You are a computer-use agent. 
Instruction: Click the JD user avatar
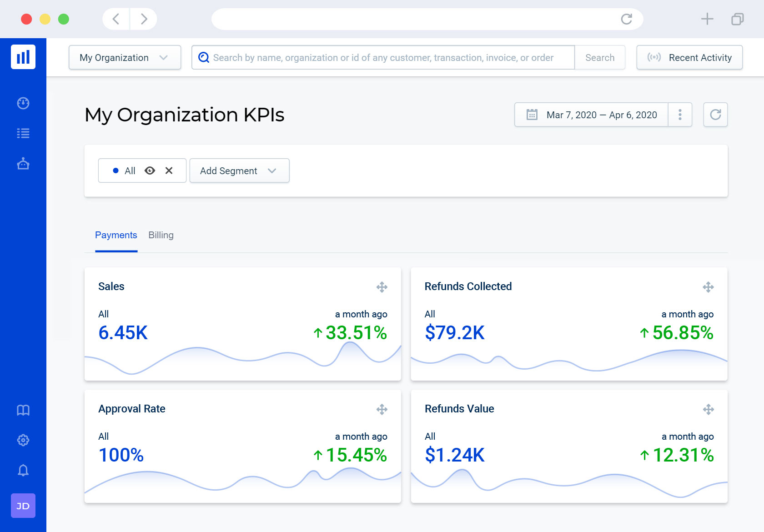pos(23,506)
